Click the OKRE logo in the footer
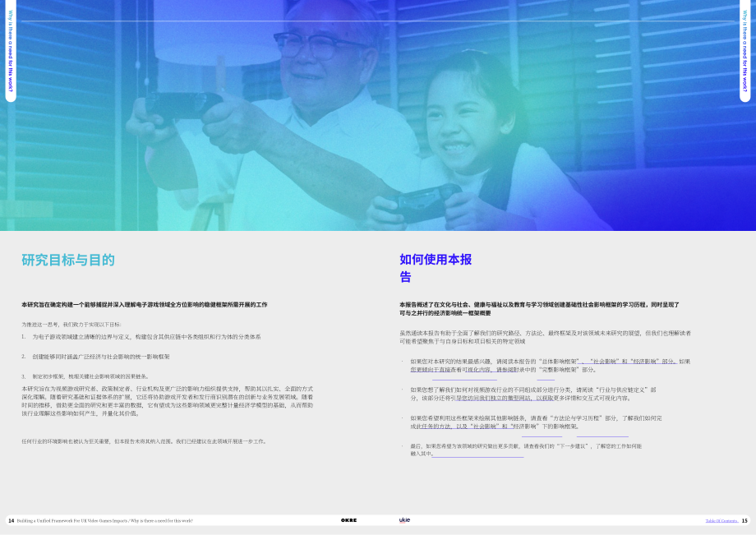 (348, 520)
